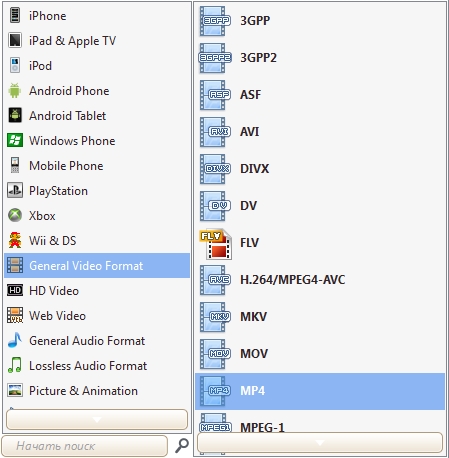449x458 pixels.
Task: Choose the Picture & Animation category
Action: [97, 391]
